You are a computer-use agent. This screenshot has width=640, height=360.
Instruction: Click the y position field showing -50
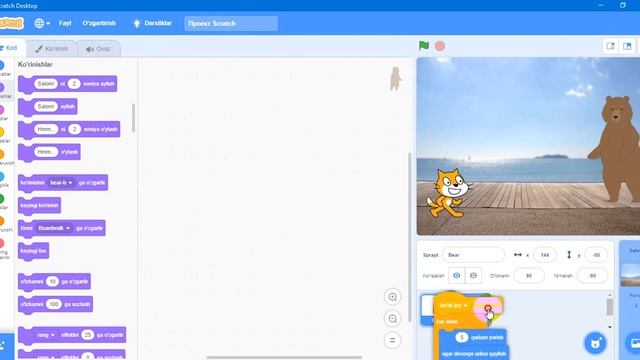tap(596, 255)
